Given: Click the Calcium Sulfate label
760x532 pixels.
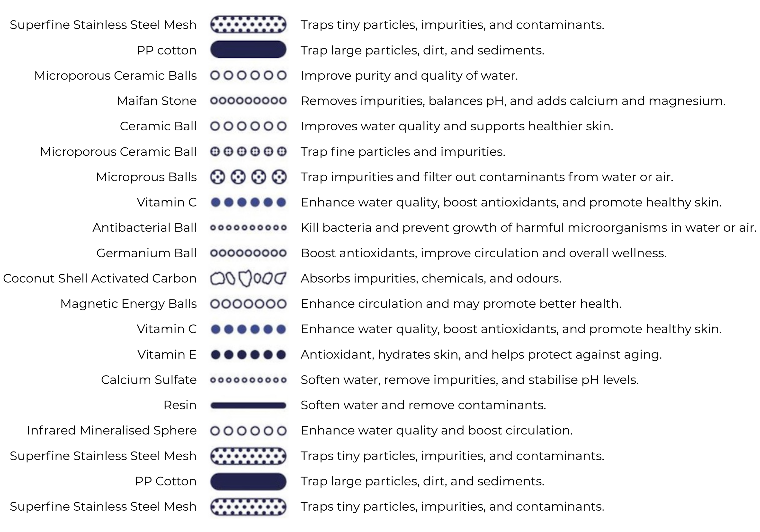Looking at the screenshot, I should (x=149, y=380).
